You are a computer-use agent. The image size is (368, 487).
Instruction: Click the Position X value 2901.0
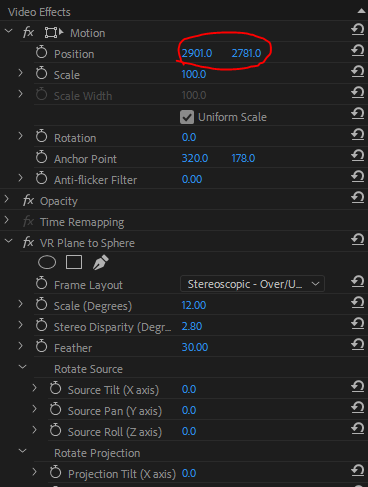(x=197, y=53)
